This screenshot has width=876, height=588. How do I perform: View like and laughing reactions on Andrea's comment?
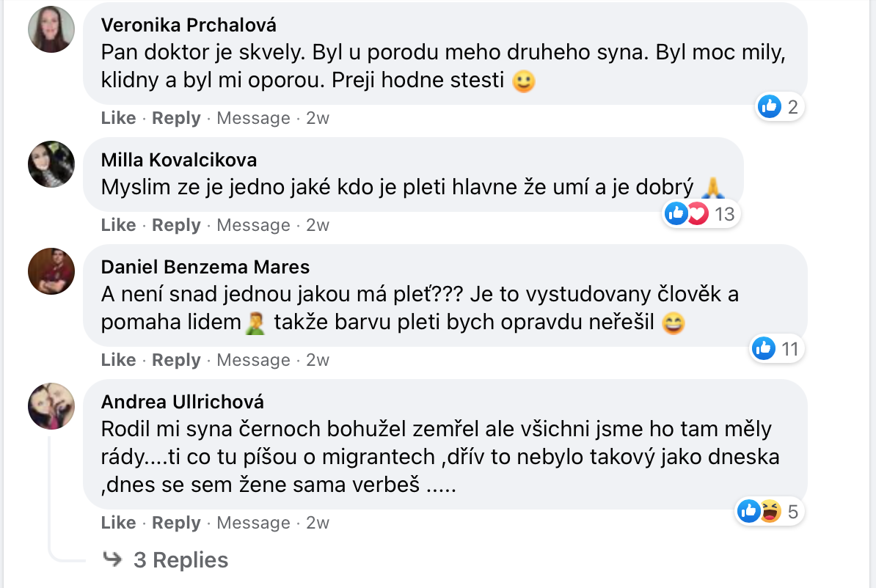tap(769, 511)
